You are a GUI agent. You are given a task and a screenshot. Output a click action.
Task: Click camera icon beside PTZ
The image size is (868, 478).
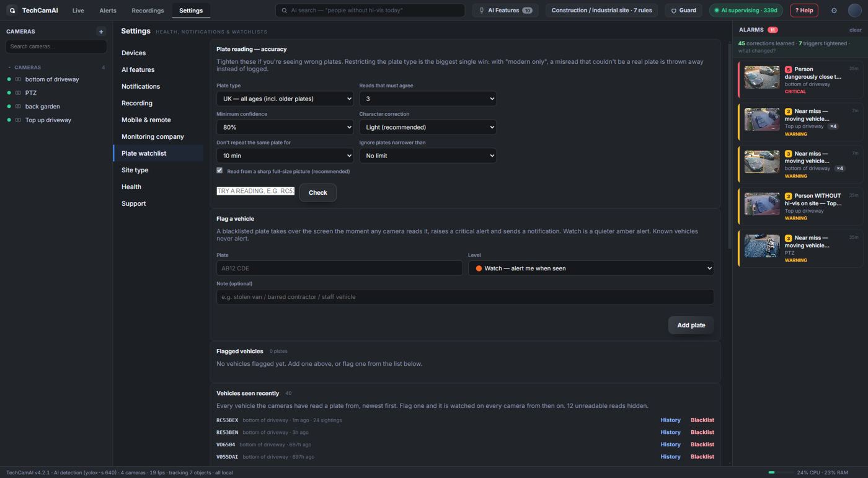[x=18, y=93]
